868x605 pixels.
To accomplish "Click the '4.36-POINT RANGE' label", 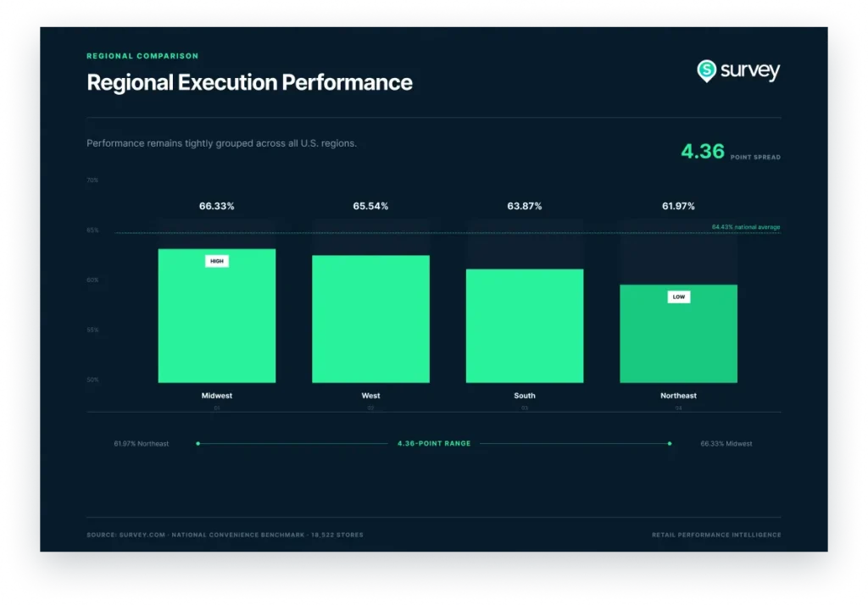I will [434, 443].
